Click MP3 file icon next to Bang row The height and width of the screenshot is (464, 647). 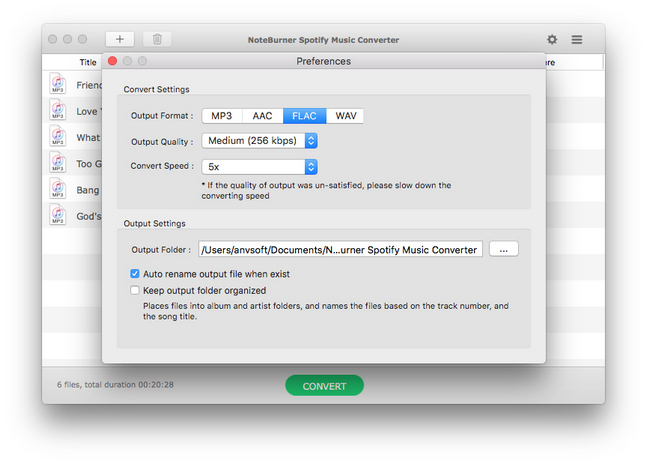(58, 188)
